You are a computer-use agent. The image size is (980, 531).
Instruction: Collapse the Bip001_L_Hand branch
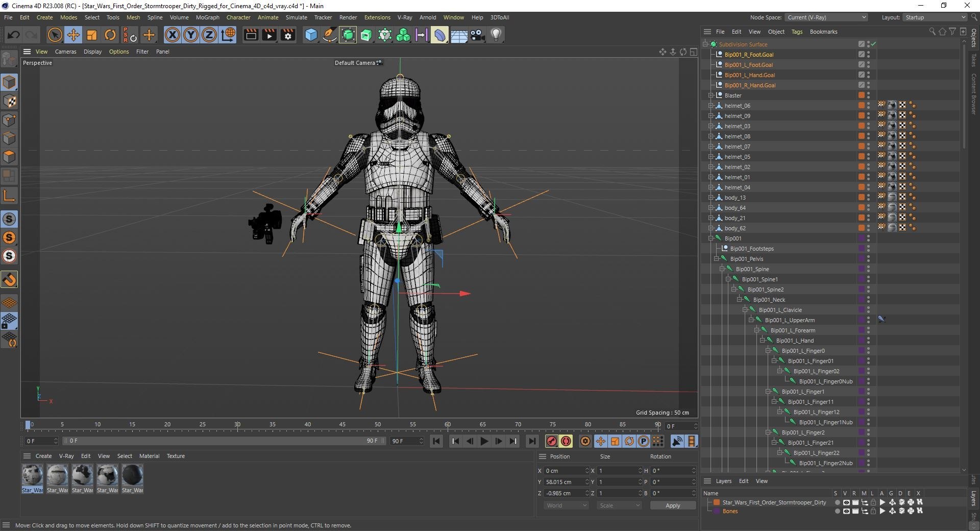(763, 341)
